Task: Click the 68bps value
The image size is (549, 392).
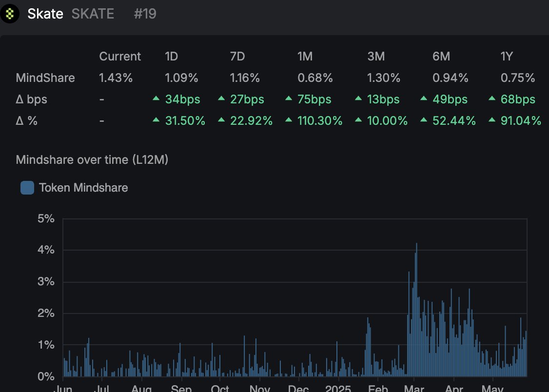Action: pyautogui.click(x=518, y=99)
